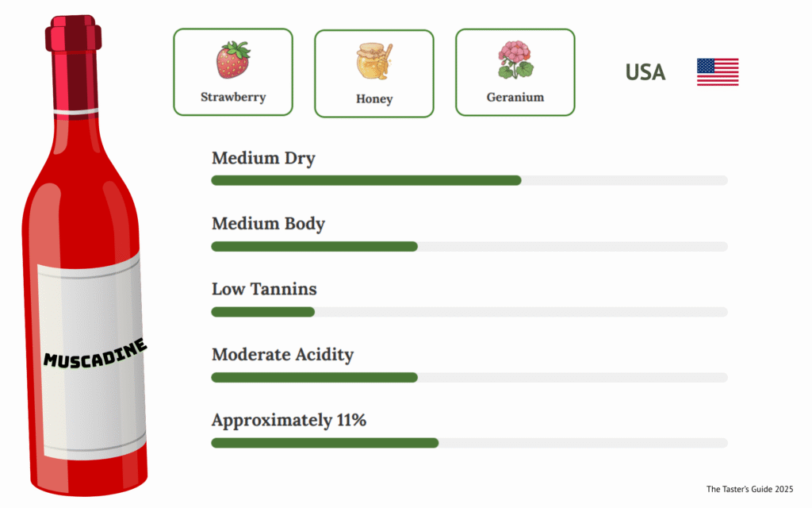
Task: Click the Low Tannins progress bar
Action: [469, 311]
